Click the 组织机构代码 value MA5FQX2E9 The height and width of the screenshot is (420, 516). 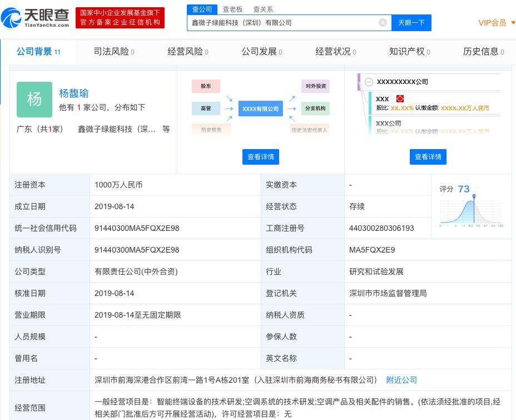372,250
